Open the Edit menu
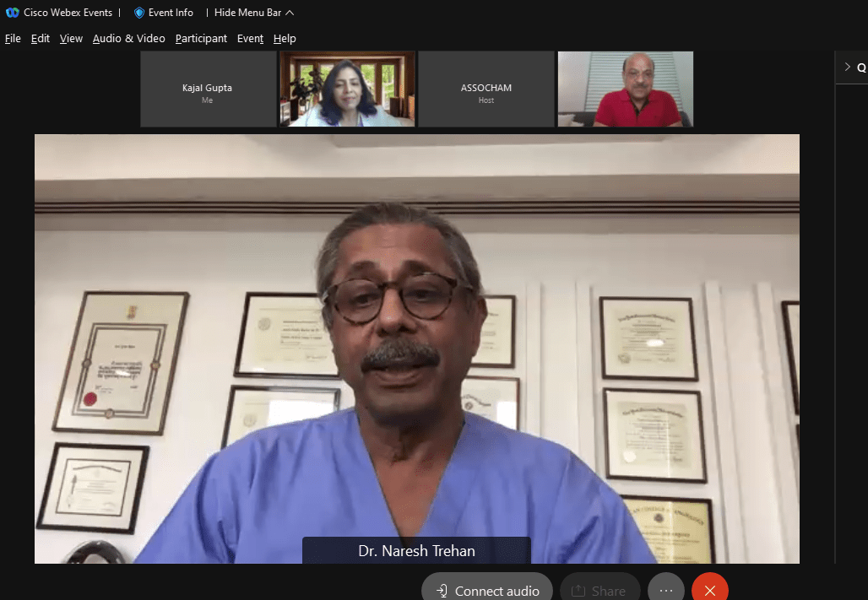The height and width of the screenshot is (600, 868). tap(41, 39)
